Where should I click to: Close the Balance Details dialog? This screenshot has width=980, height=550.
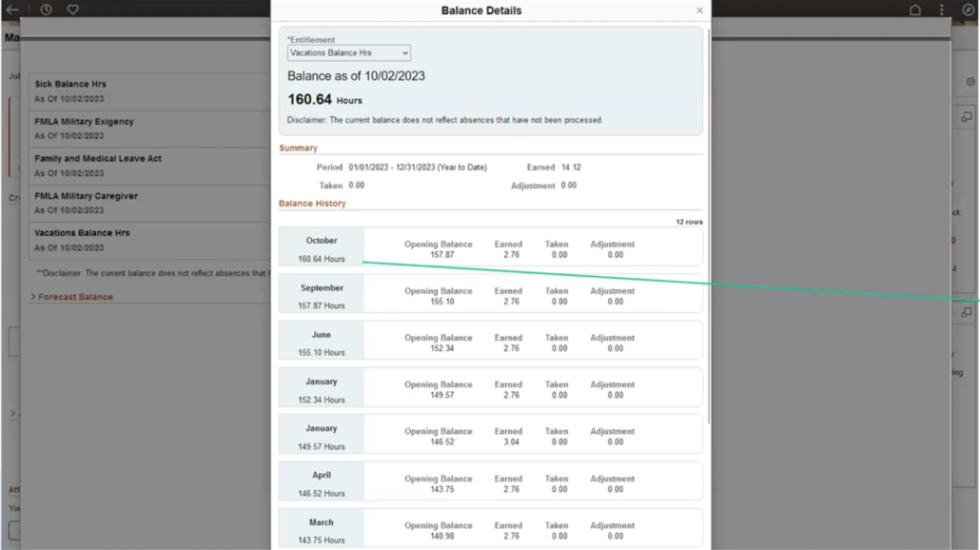699,10
